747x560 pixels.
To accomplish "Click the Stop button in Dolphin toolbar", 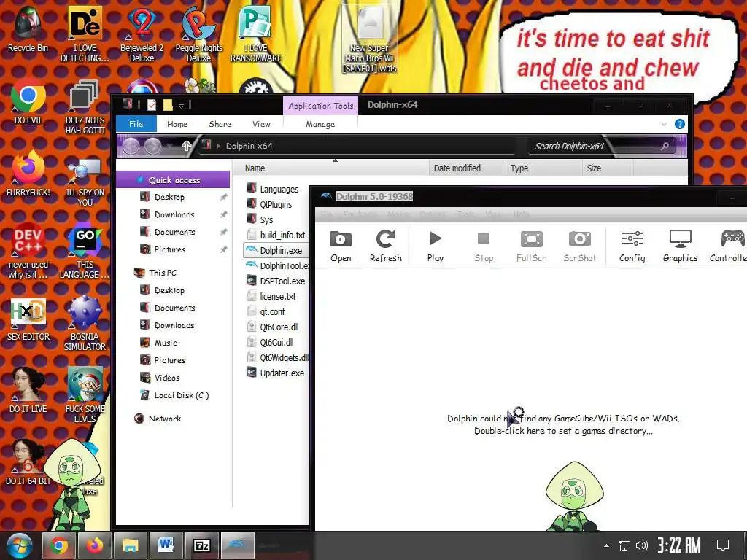I will coord(484,246).
